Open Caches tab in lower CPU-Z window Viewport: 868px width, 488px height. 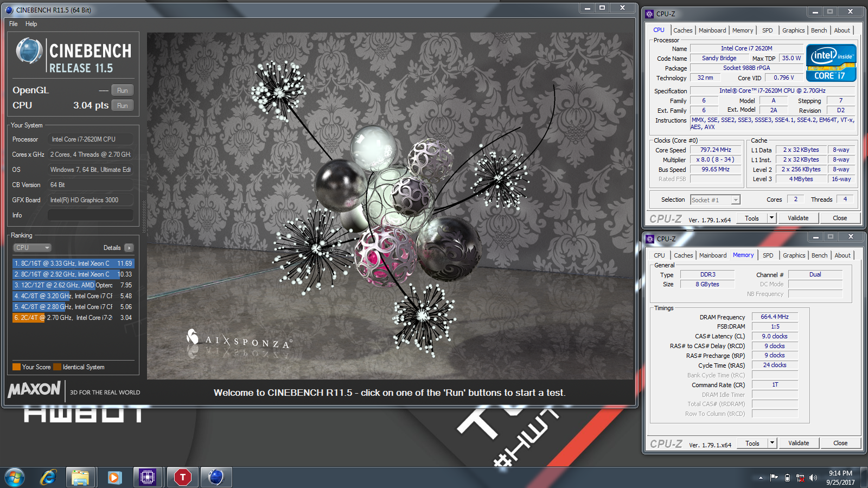683,255
